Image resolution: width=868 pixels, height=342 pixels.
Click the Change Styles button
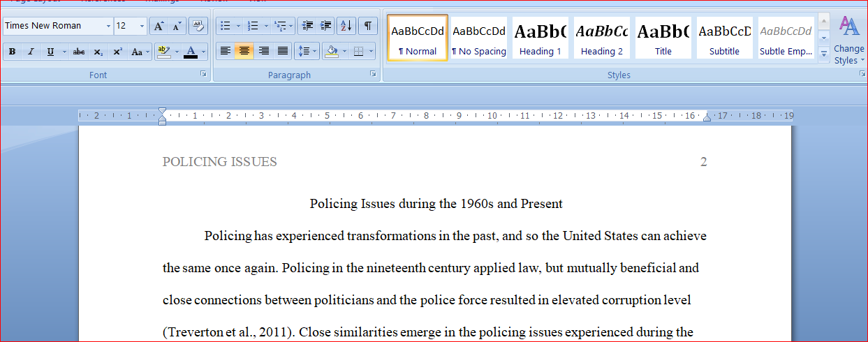[848, 40]
